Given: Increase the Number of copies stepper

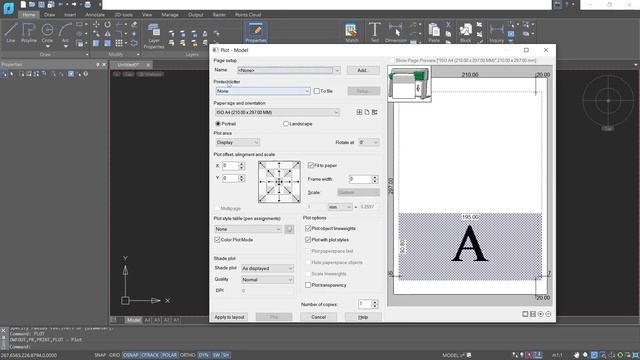Looking at the screenshot, I should (x=375, y=302).
